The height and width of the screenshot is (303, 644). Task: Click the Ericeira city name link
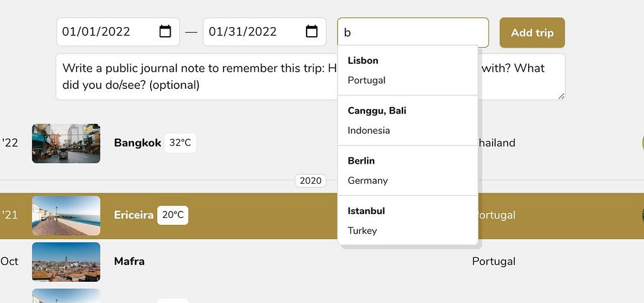[133, 215]
